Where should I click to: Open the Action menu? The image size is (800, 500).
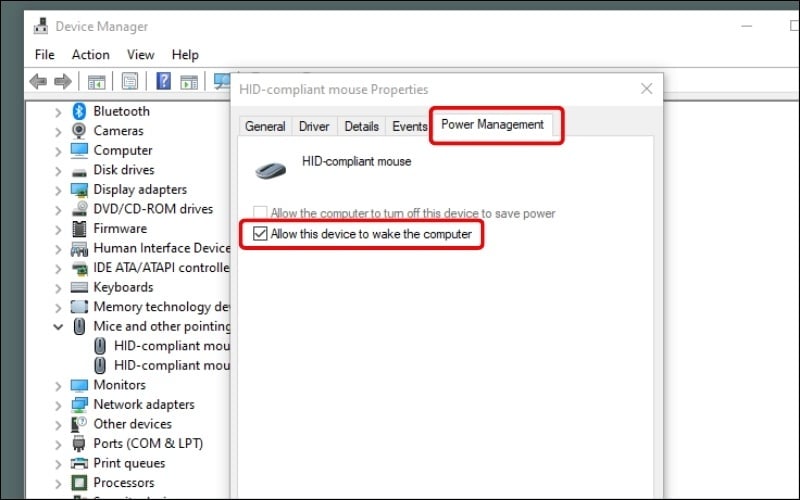90,54
